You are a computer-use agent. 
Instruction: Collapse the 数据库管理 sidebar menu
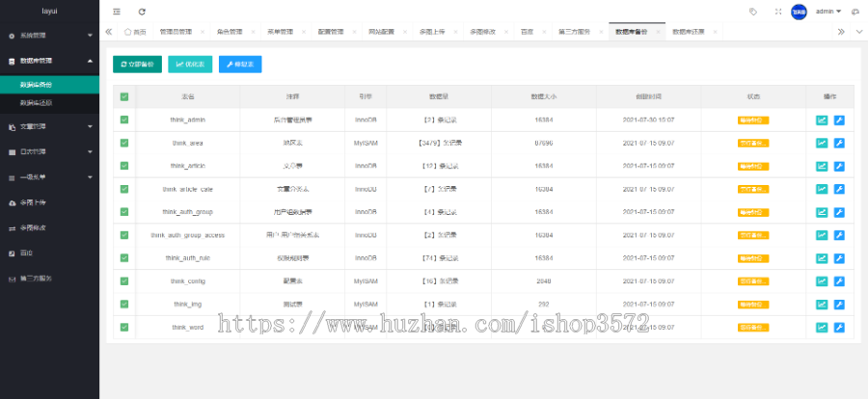[x=50, y=61]
